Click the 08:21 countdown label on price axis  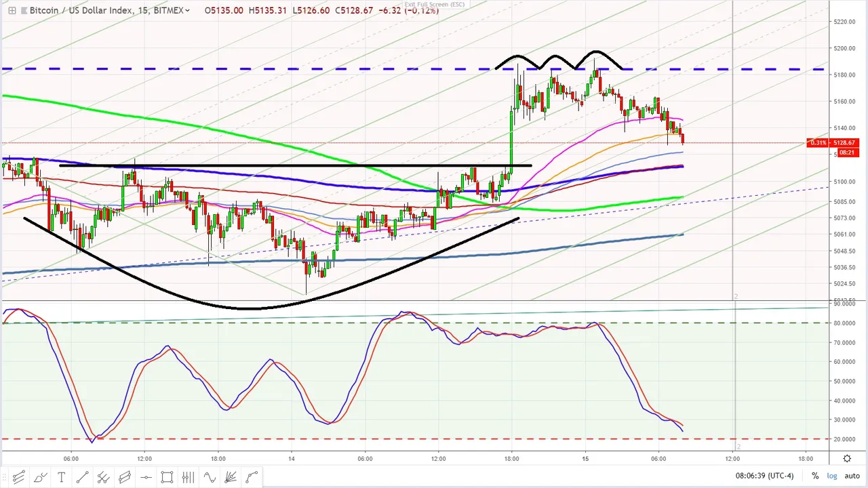[847, 152]
